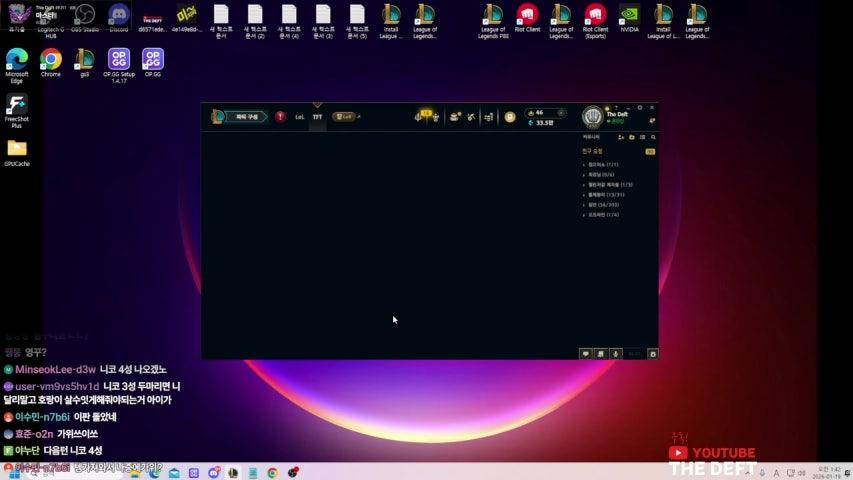The image size is (853, 480).
Task: Open the friend search magnifier icon
Action: click(x=654, y=137)
